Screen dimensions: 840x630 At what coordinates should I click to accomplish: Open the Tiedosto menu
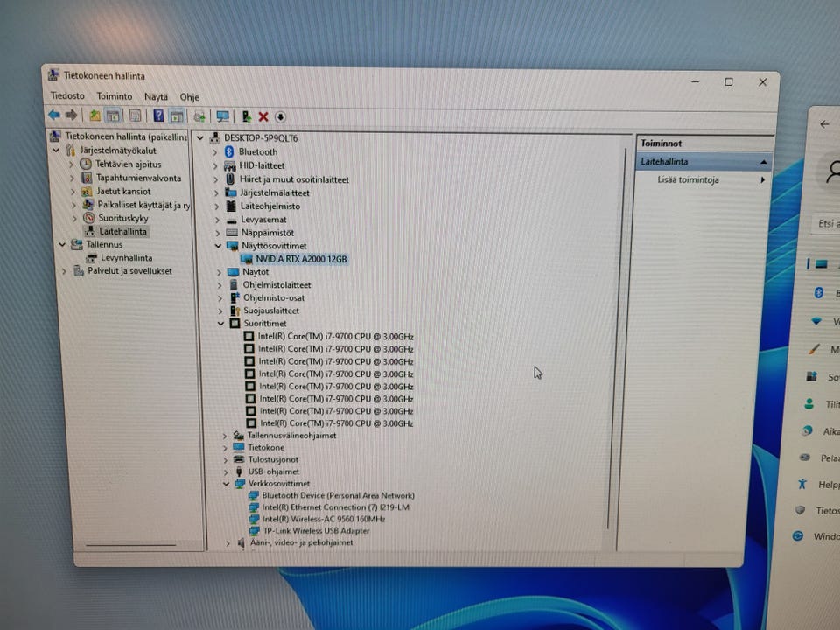[x=67, y=96]
